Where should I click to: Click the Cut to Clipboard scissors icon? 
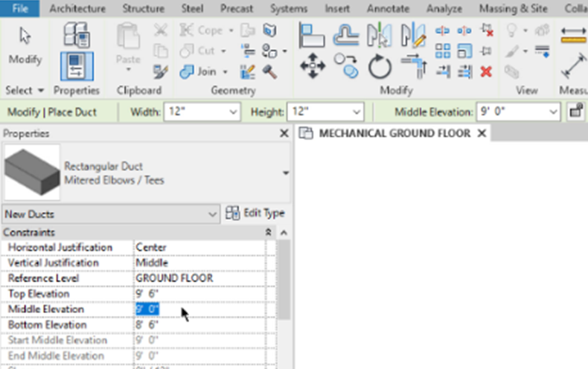click(x=161, y=30)
